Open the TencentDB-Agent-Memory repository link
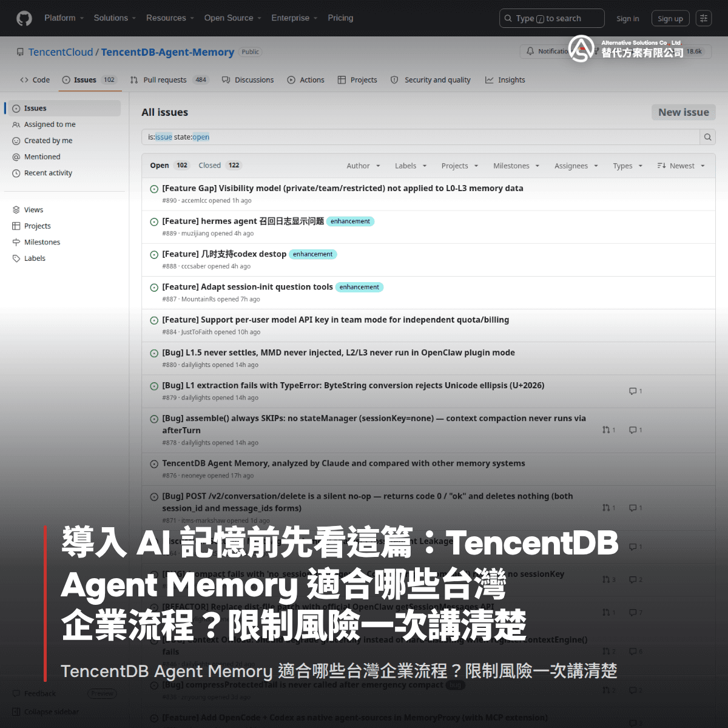 pyautogui.click(x=167, y=52)
